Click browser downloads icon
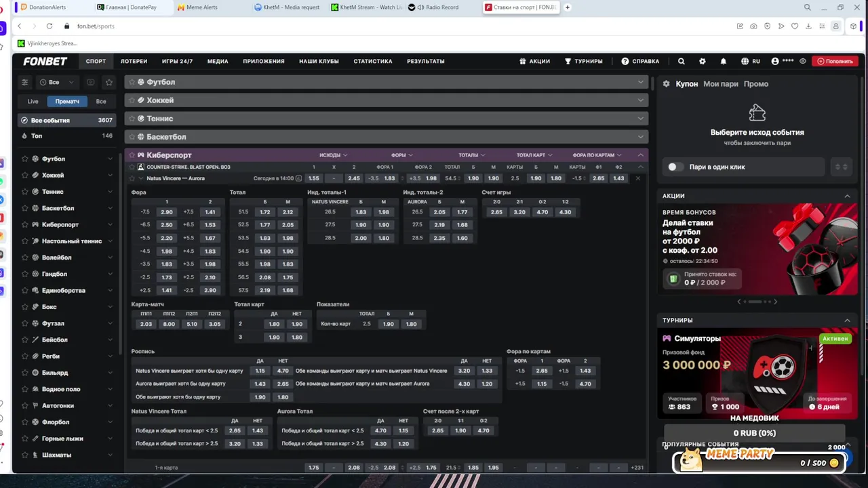 coord(808,26)
